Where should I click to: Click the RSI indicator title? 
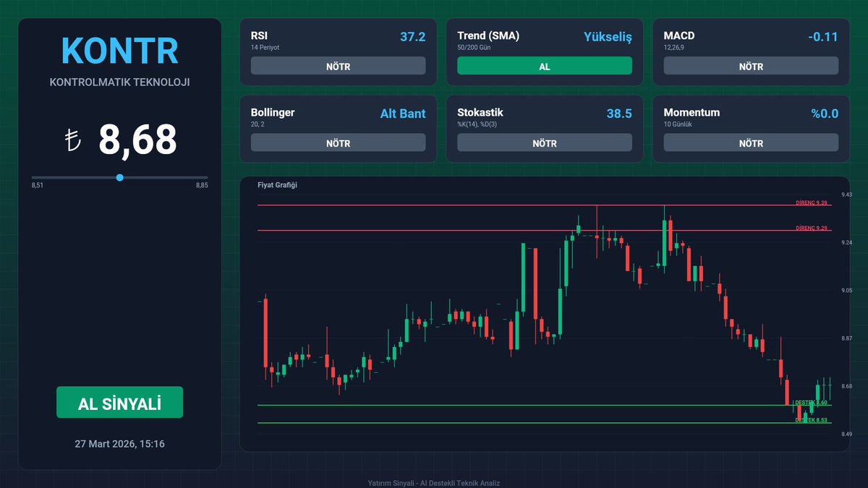(259, 35)
